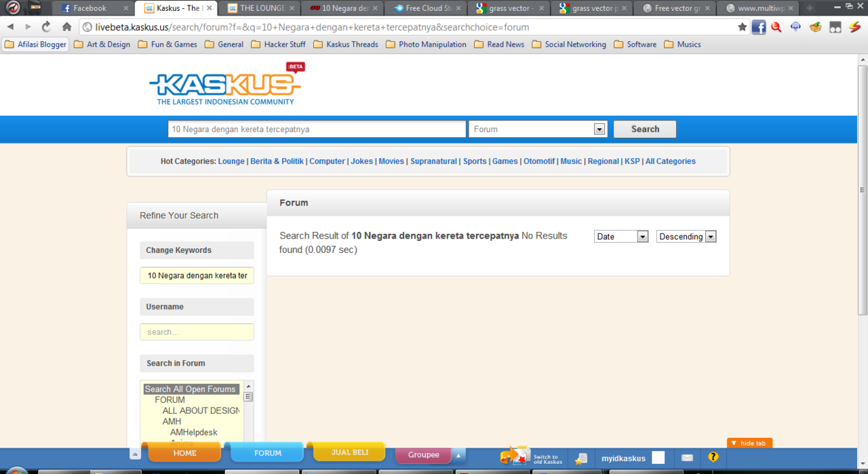The width and height of the screenshot is (868, 474).
Task: Open the Art & Design bookmark folder
Action: [102, 44]
